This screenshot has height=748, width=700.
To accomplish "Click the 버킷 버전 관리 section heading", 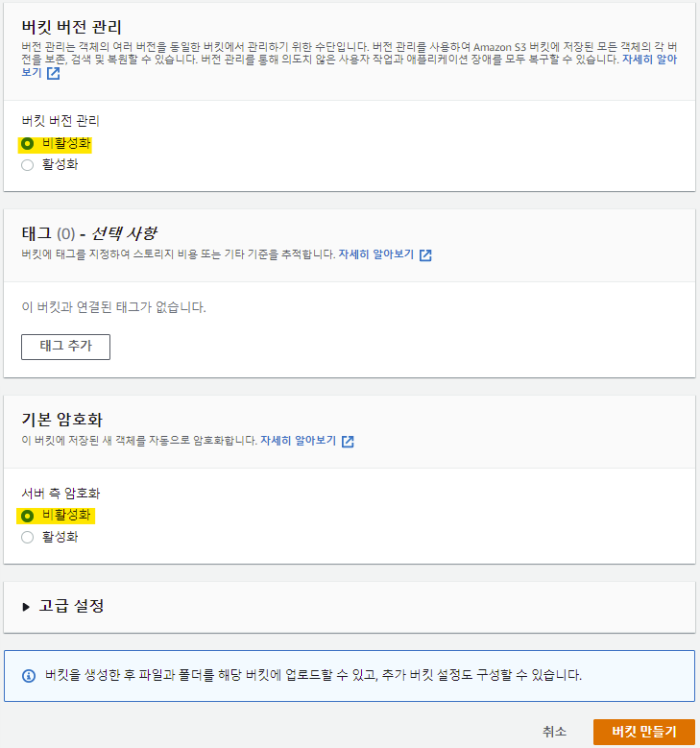I will pos(72,27).
